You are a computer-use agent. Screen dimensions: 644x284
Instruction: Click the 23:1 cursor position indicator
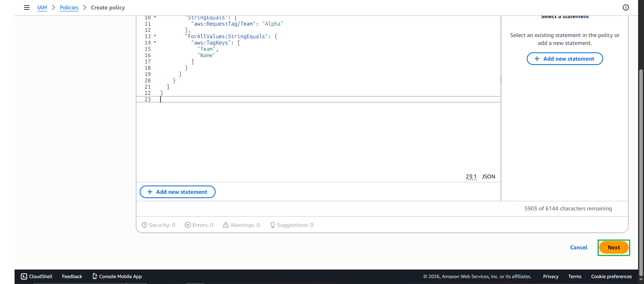471,176
